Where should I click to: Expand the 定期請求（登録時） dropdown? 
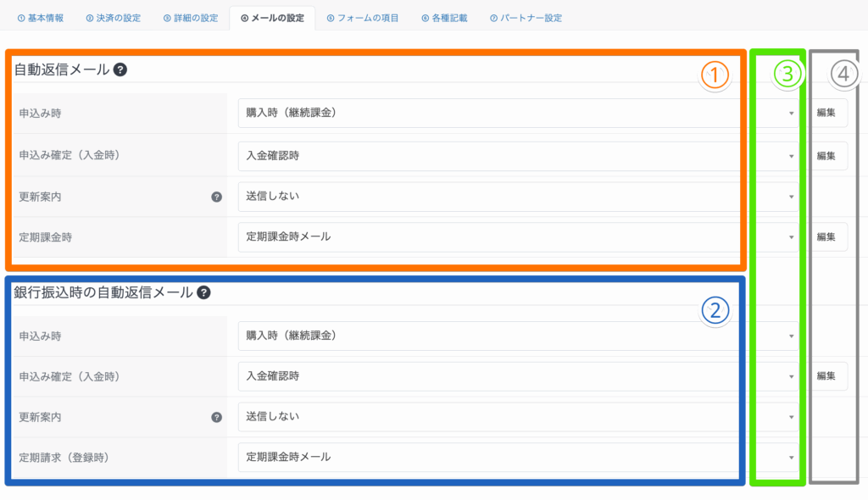click(517, 457)
